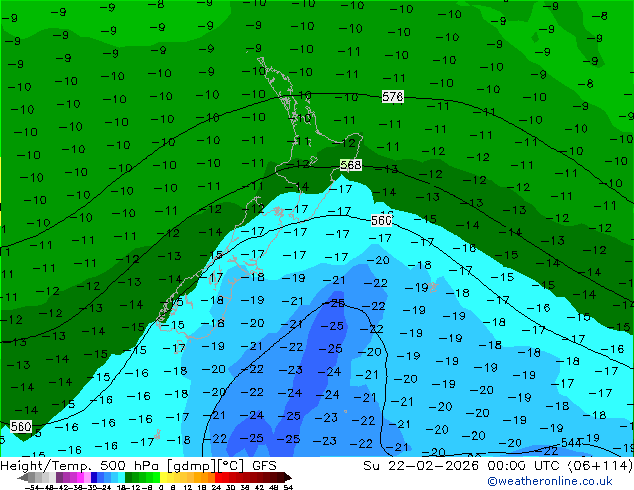Click the bright red swatch at 24
This screenshot has height=490, width=634.
(x=218, y=478)
